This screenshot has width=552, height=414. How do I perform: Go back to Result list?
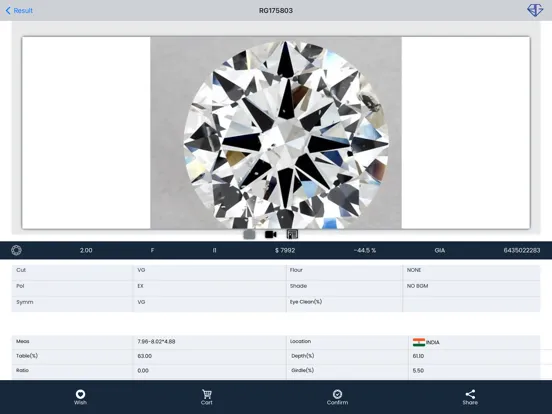[19, 11]
